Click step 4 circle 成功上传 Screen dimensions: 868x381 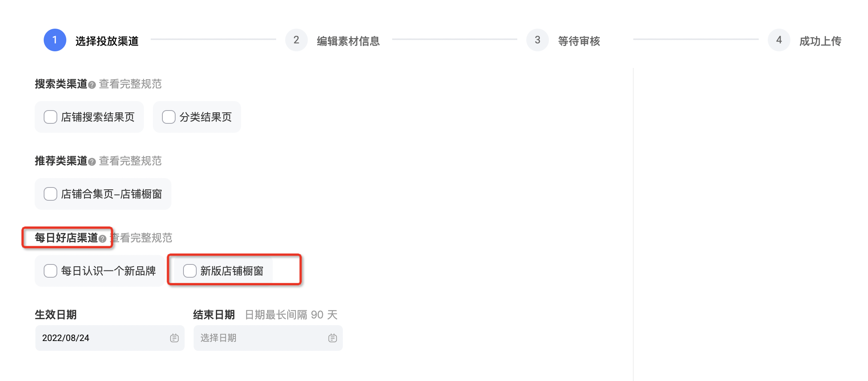tap(779, 40)
